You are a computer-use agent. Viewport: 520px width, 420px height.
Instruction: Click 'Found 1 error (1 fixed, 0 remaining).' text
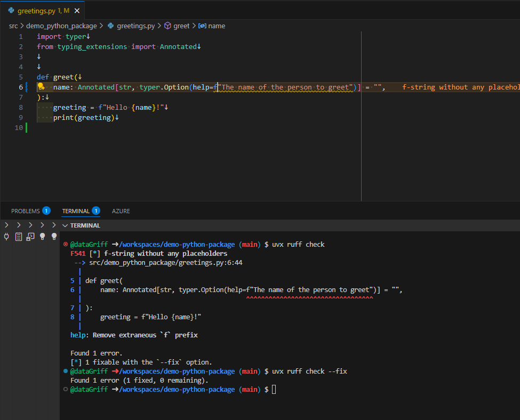[x=139, y=381]
